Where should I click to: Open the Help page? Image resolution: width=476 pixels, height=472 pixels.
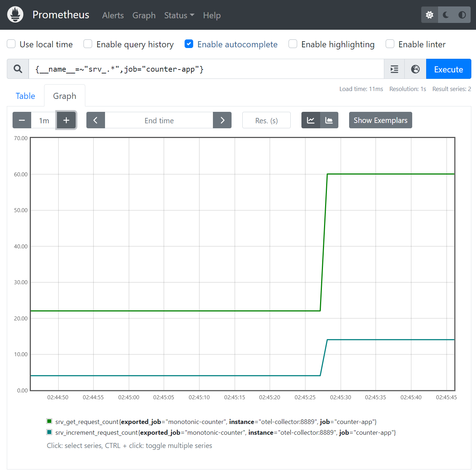tap(212, 15)
